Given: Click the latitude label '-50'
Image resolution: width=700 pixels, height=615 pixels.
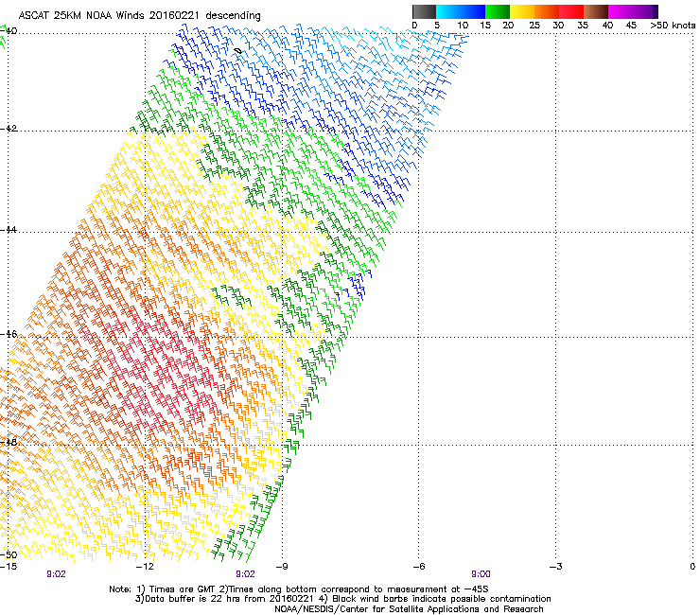Looking at the screenshot, I should [x=9, y=555].
